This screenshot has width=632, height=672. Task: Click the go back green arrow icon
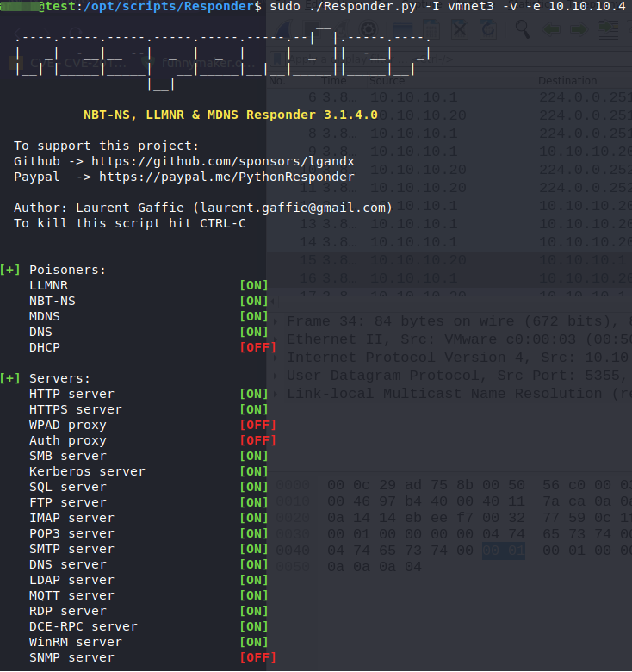click(549, 29)
